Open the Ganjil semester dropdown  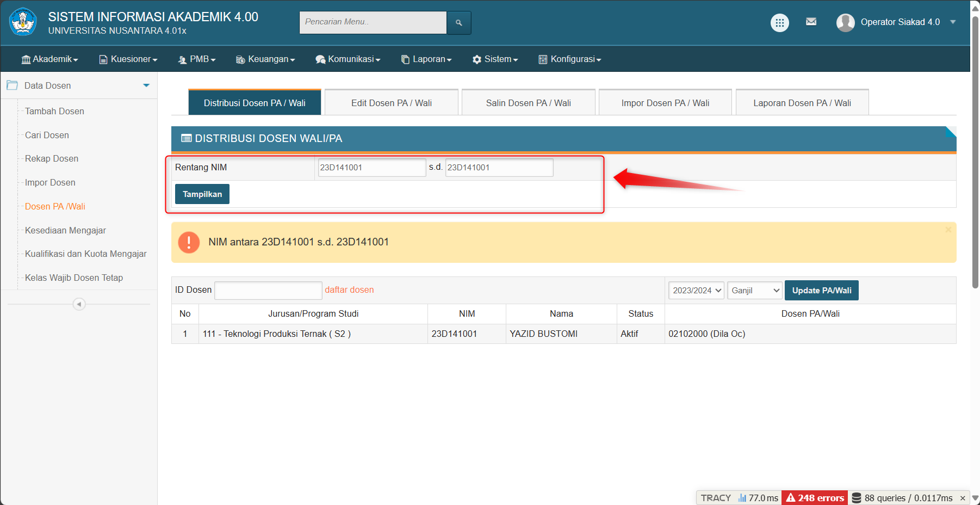(x=754, y=291)
